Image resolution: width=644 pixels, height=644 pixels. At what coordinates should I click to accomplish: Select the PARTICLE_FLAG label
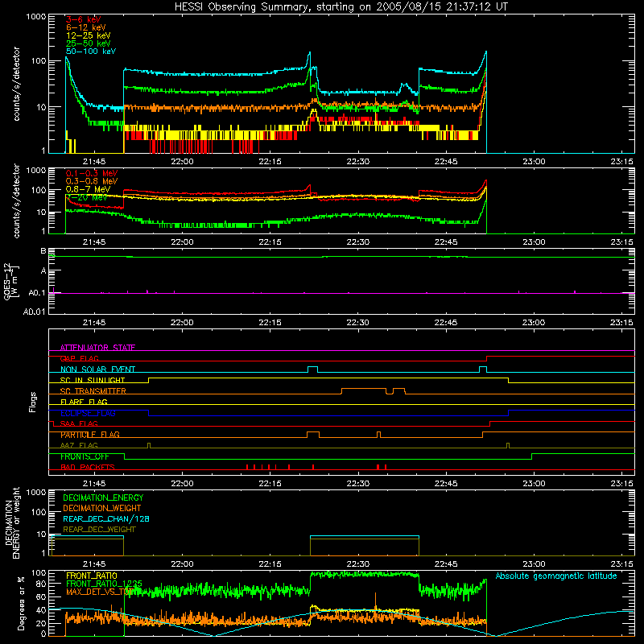pos(90,435)
